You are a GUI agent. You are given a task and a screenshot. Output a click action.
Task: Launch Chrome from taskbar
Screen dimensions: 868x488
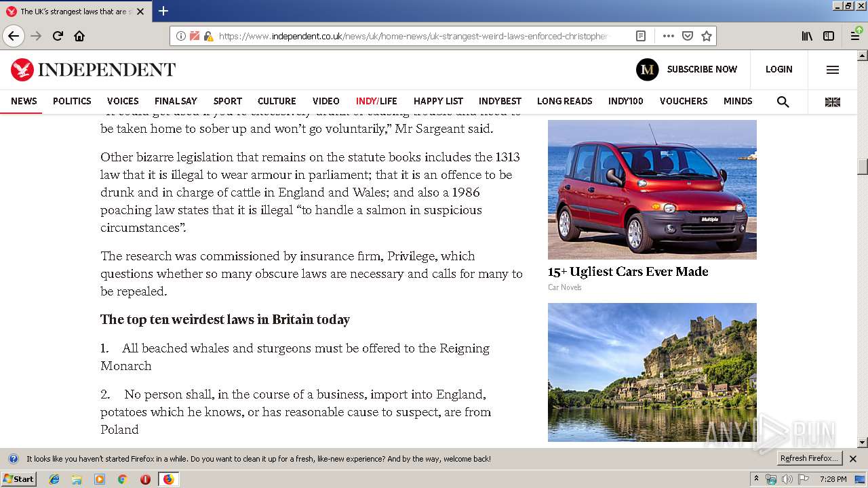click(x=122, y=479)
